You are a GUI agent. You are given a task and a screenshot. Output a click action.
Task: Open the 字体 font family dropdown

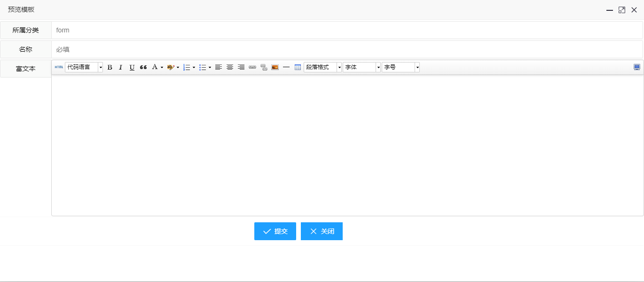pyautogui.click(x=361, y=67)
